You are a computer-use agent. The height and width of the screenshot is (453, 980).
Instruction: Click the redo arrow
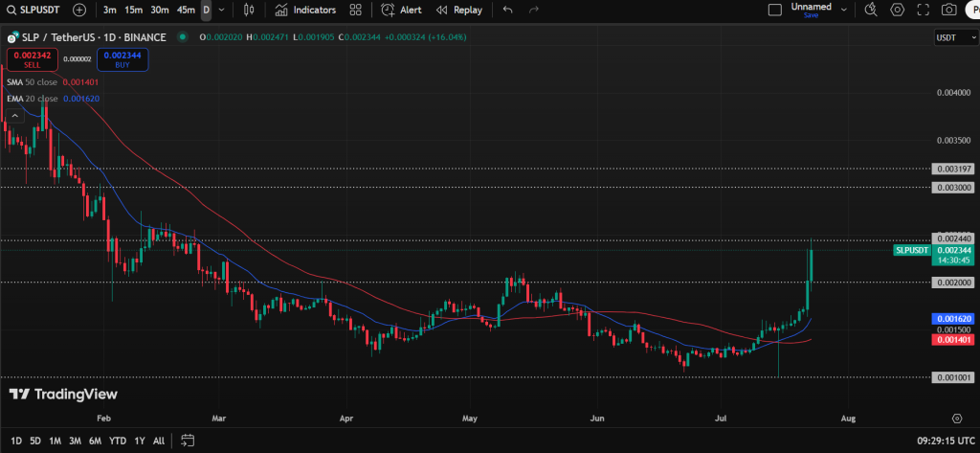534,10
